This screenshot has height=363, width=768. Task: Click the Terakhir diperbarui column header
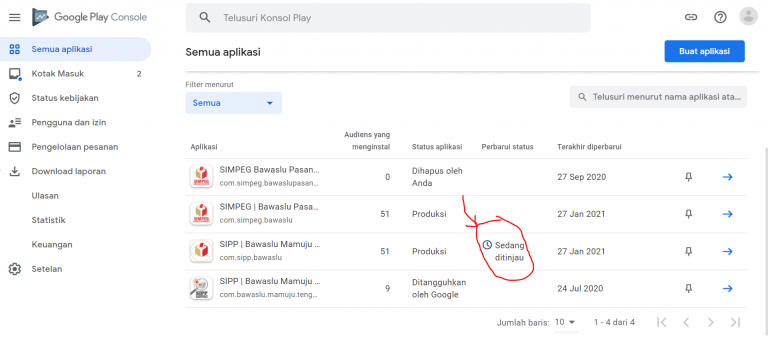tap(589, 147)
